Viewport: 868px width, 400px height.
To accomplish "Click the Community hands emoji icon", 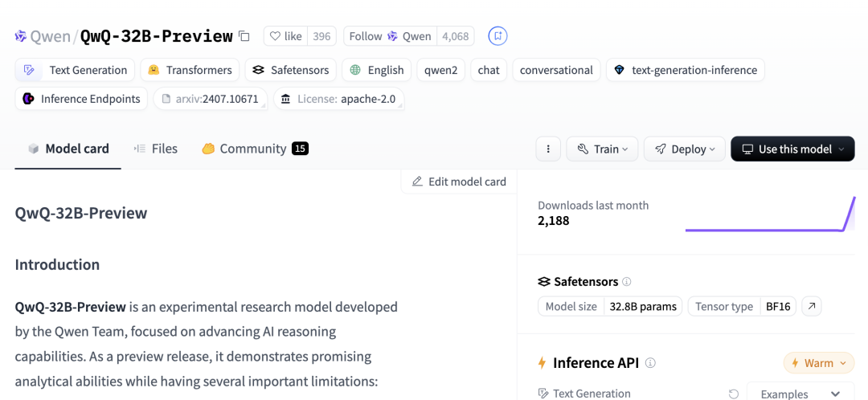I will [208, 149].
